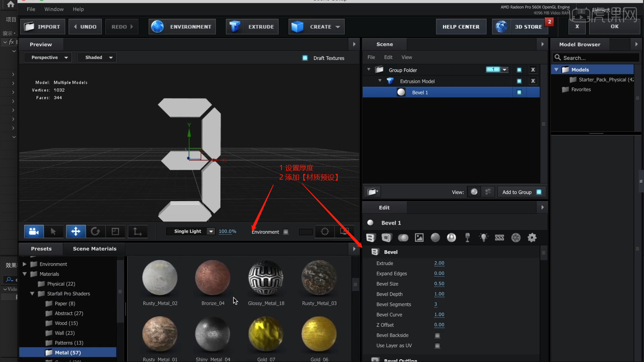Open the HELP CENTER button
Screen dimensions: 644x362
tap(461, 27)
